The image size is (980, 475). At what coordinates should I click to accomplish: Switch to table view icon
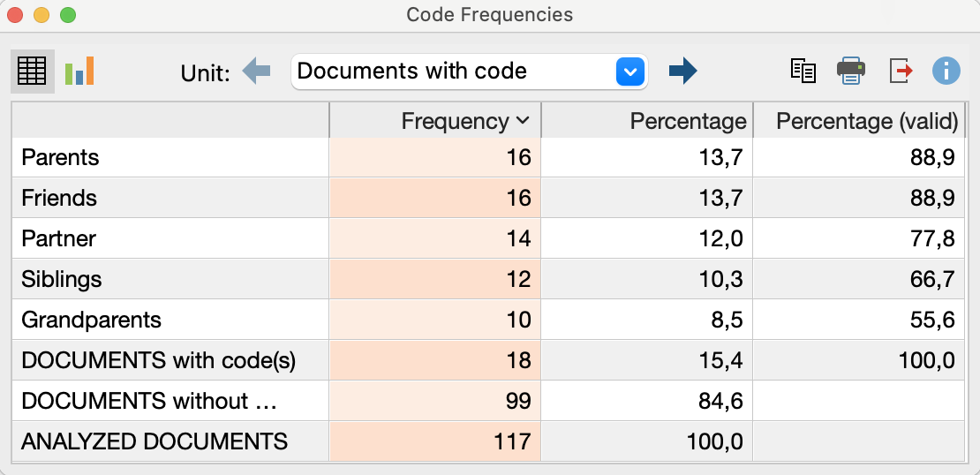pos(33,72)
